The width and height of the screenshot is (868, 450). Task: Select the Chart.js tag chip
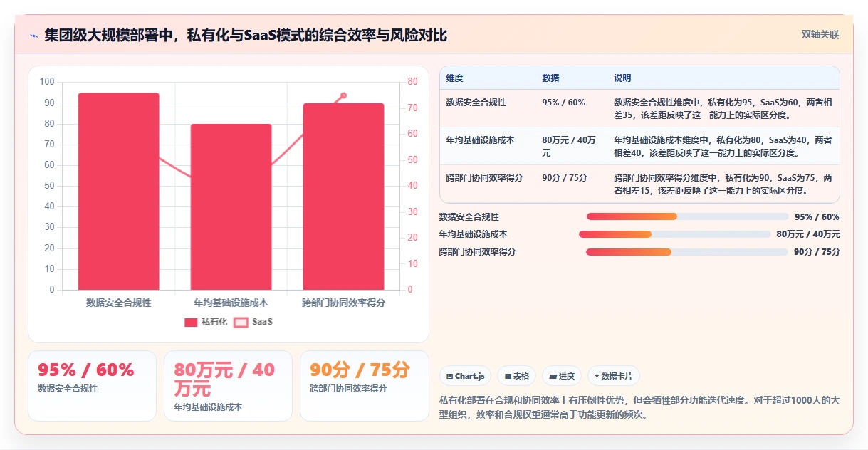(x=465, y=376)
